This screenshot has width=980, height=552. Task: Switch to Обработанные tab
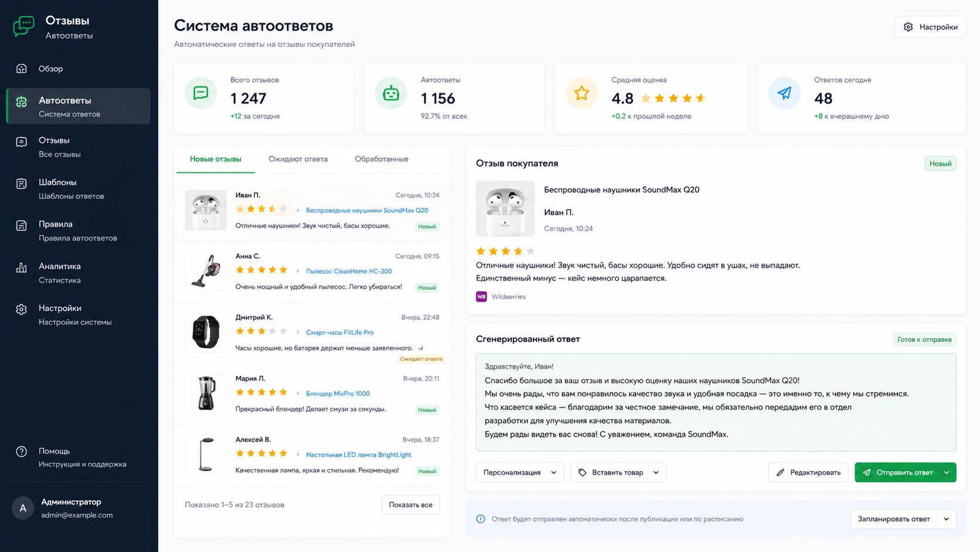pos(382,159)
